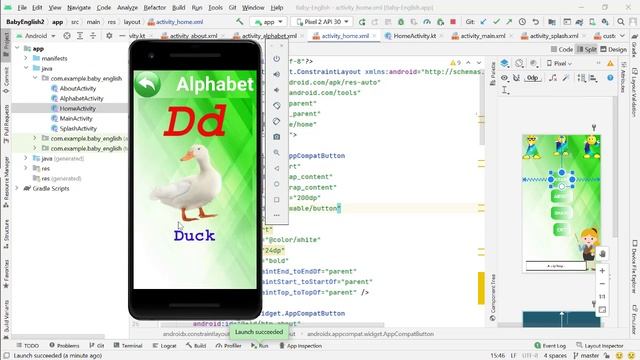Open Logcat tool window

pos(164,346)
